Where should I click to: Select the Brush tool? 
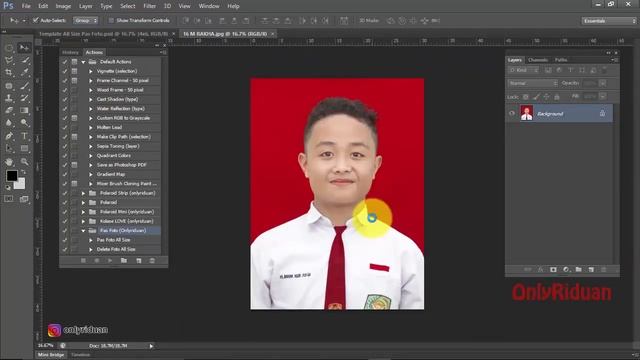click(x=24, y=86)
